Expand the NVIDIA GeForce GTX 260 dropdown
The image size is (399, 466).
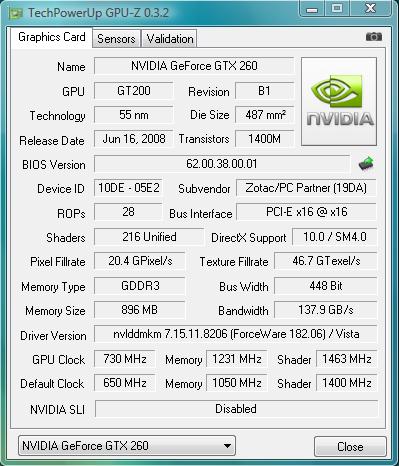(x=127, y=446)
